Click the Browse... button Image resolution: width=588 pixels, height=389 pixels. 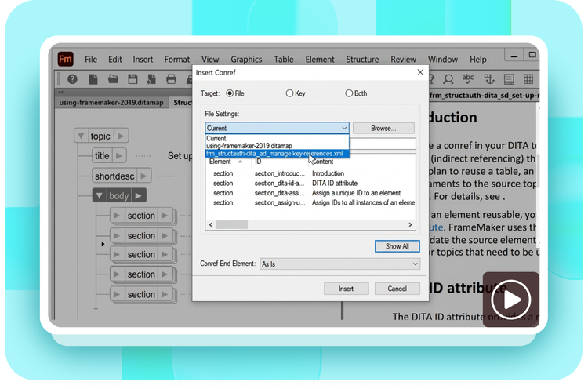[x=383, y=129]
